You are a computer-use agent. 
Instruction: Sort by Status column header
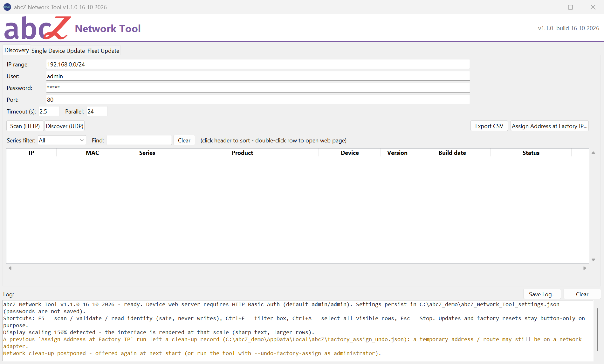coord(531,153)
